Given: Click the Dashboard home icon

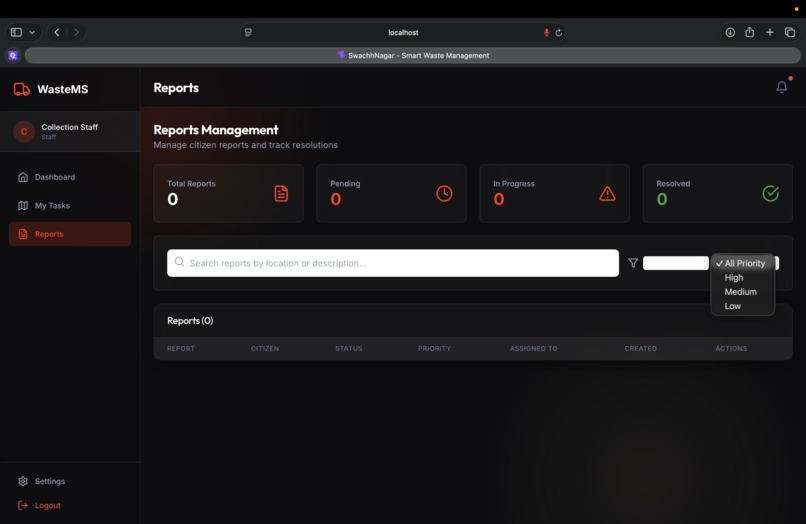Looking at the screenshot, I should (23, 177).
